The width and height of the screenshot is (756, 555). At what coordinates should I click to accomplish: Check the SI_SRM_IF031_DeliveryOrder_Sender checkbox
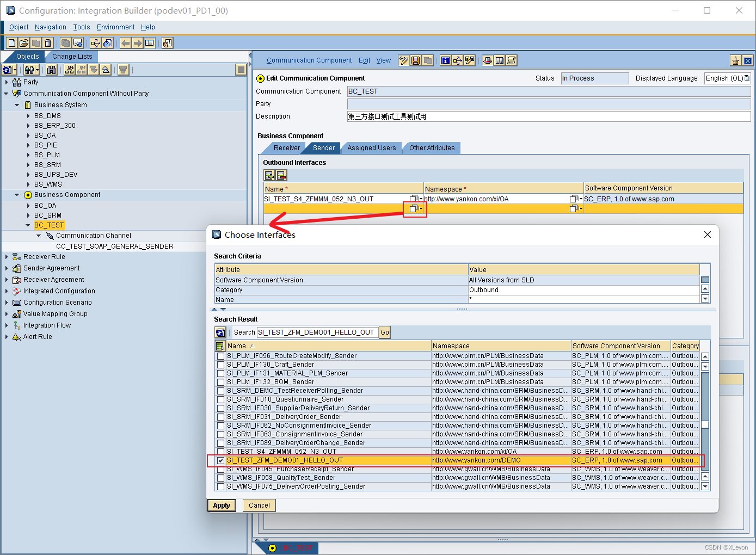coord(220,417)
